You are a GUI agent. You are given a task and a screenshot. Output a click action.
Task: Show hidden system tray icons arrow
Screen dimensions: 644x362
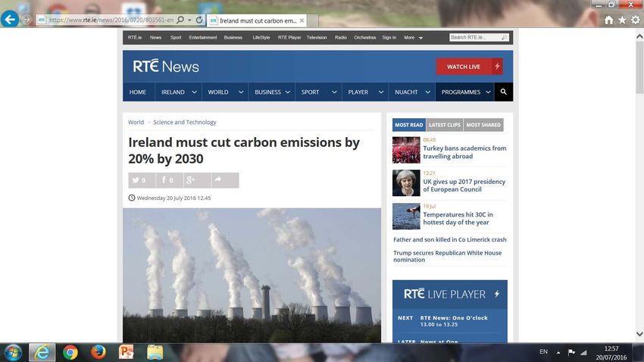(558, 353)
